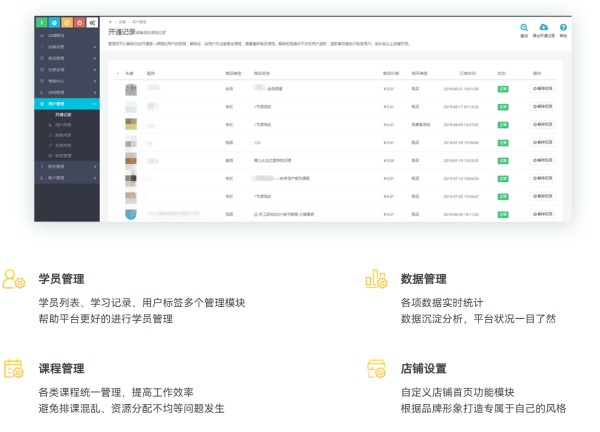The image size is (600, 432).
Task: Click the 课程管理 heading
Action: pyautogui.click(x=61, y=368)
